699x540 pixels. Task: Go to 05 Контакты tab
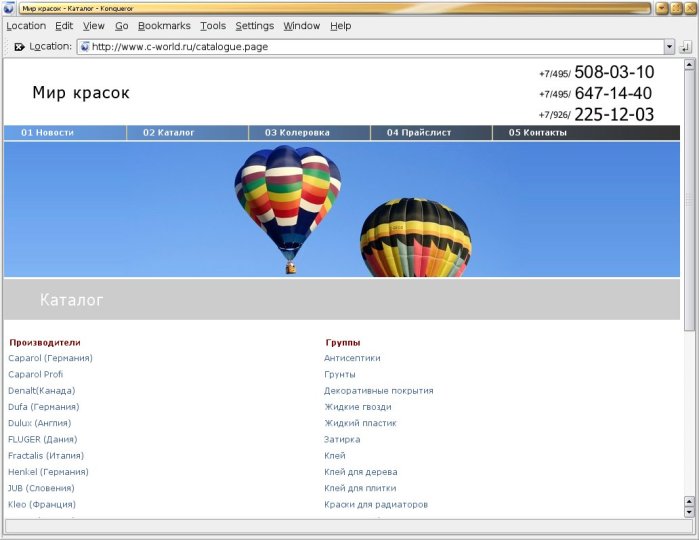click(586, 133)
